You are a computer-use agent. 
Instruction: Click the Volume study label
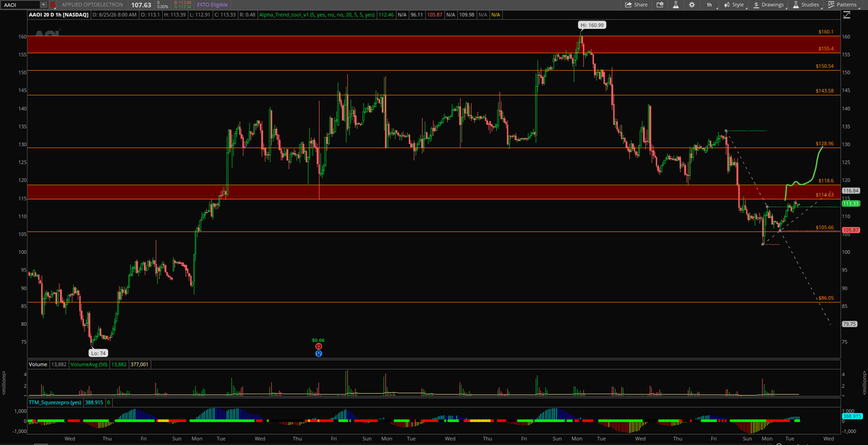pos(38,365)
